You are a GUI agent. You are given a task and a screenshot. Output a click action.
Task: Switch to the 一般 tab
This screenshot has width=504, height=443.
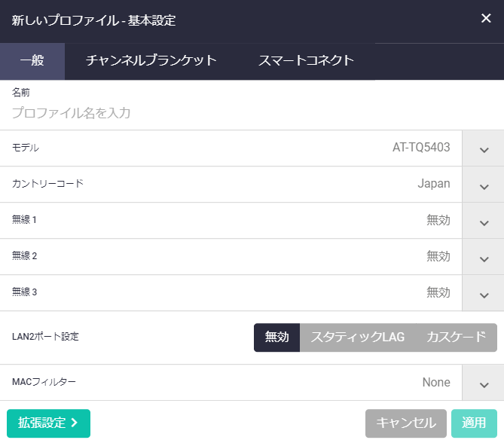(32, 61)
